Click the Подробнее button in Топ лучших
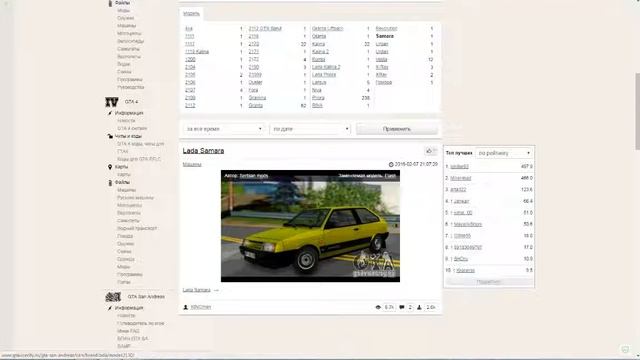This screenshot has width=640, height=360. [x=489, y=282]
